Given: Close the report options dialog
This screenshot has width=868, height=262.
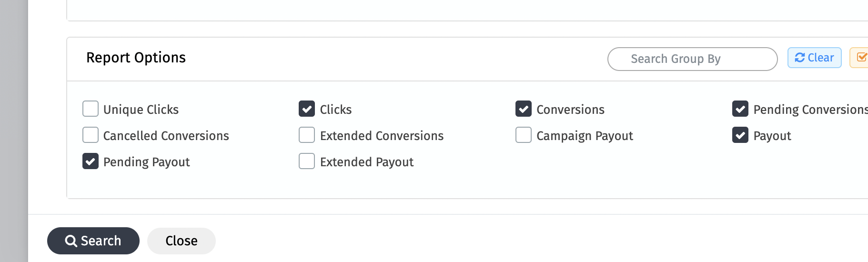Looking at the screenshot, I should click(x=181, y=241).
